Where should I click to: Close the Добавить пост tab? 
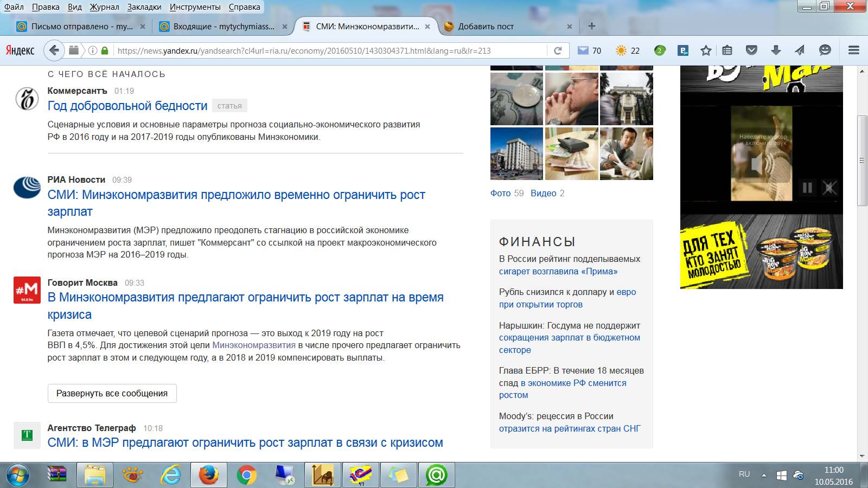[570, 26]
